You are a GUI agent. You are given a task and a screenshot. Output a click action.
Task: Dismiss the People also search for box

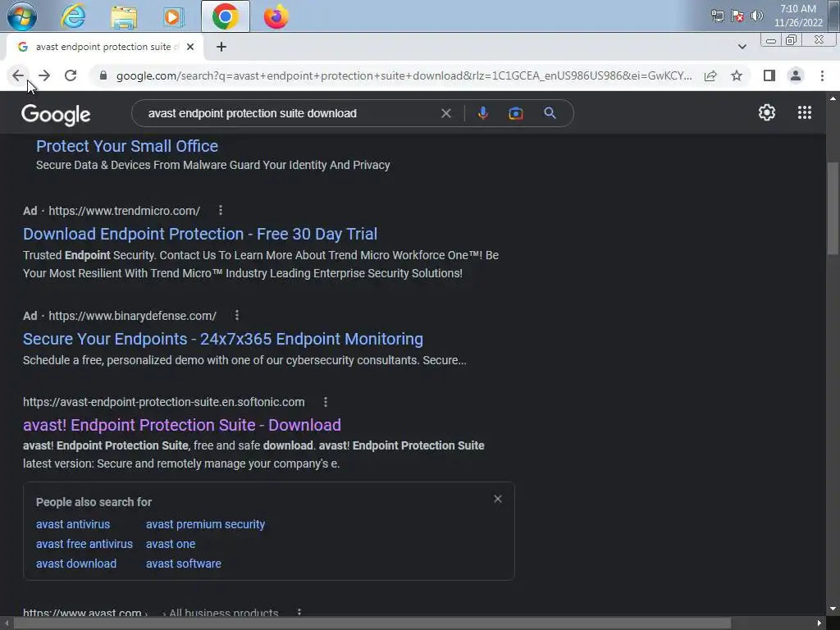498,499
